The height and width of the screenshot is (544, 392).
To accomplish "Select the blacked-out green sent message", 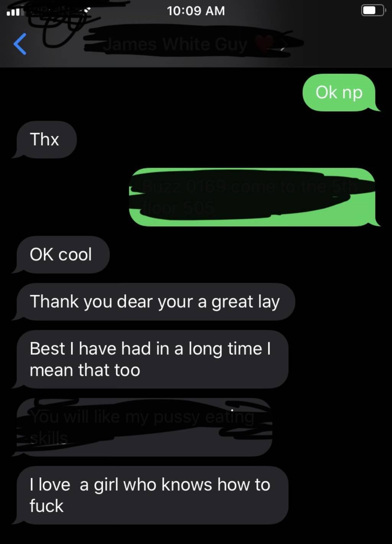I will [253, 197].
